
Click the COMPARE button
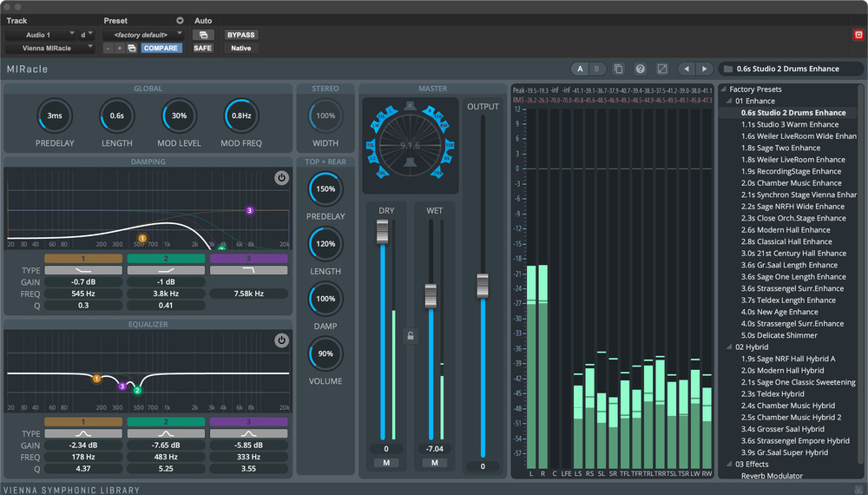[161, 49]
